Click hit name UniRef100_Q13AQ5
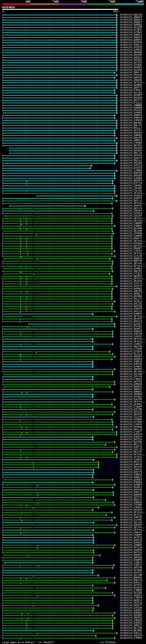Viewport: 146px width, 644px height. click(x=131, y=570)
